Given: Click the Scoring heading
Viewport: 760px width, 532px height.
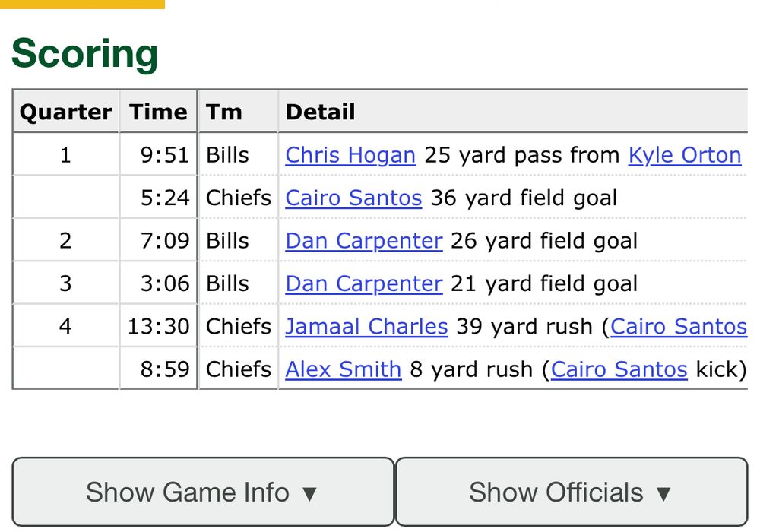Looking at the screenshot, I should click(86, 53).
